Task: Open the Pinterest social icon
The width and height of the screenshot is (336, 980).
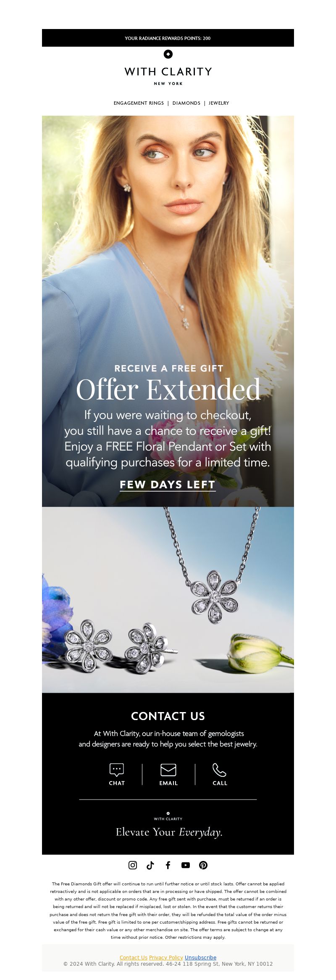Action: (203, 865)
